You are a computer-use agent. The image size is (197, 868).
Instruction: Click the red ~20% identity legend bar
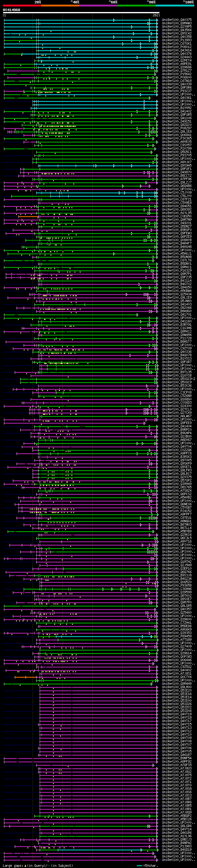pos(22,6)
